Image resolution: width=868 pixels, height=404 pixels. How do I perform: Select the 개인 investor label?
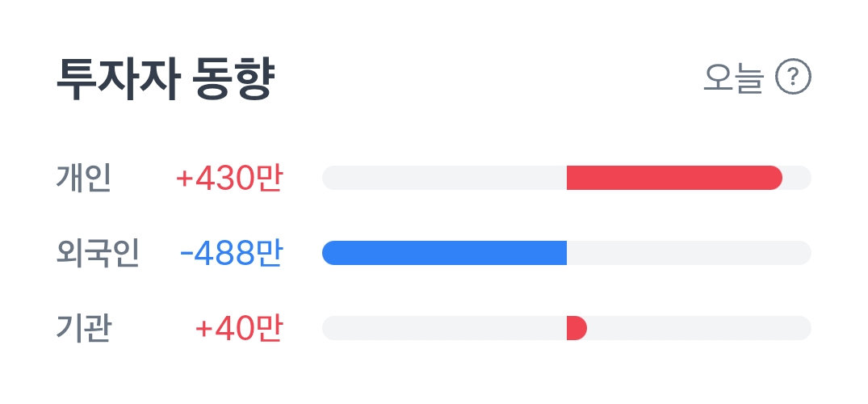coord(84,178)
